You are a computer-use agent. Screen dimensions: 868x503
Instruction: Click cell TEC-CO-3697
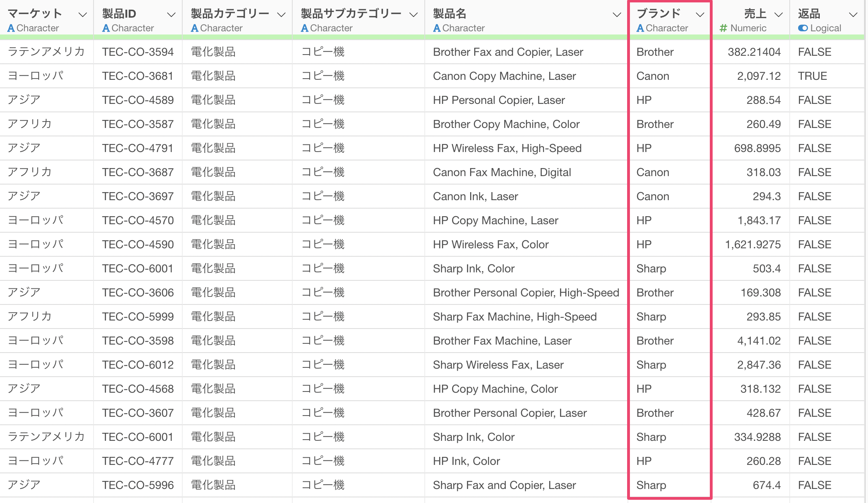tap(138, 196)
